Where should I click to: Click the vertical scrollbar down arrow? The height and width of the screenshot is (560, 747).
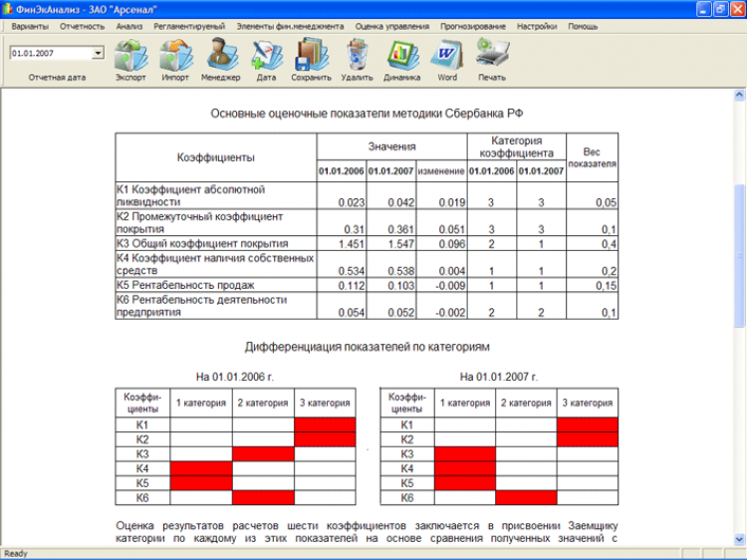[739, 539]
